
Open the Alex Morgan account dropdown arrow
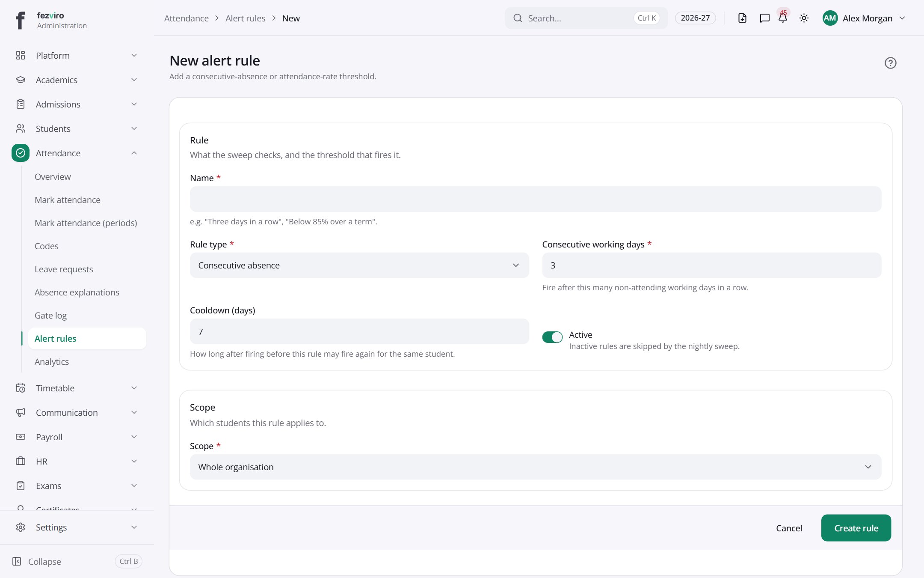click(x=902, y=18)
